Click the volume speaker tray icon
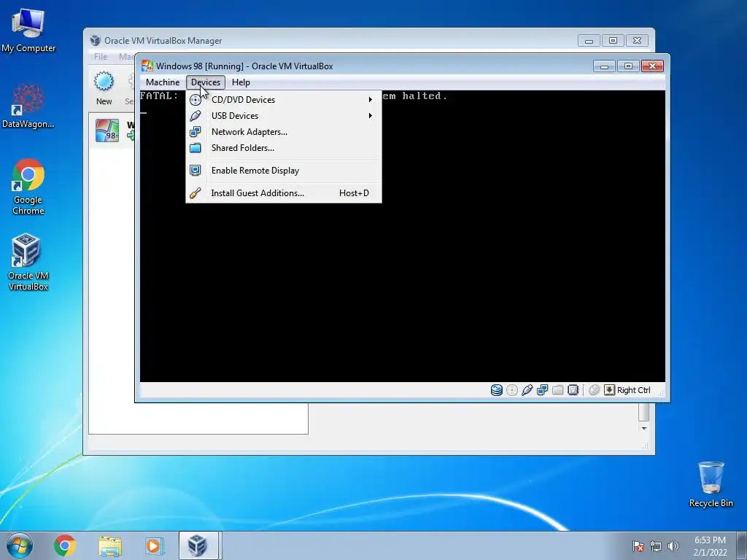This screenshot has height=560, width=747. [673, 546]
